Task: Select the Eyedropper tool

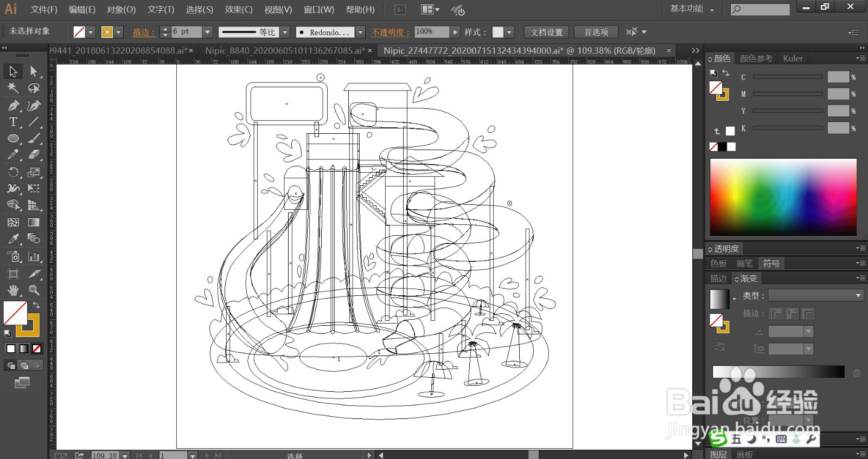Action: (x=13, y=239)
